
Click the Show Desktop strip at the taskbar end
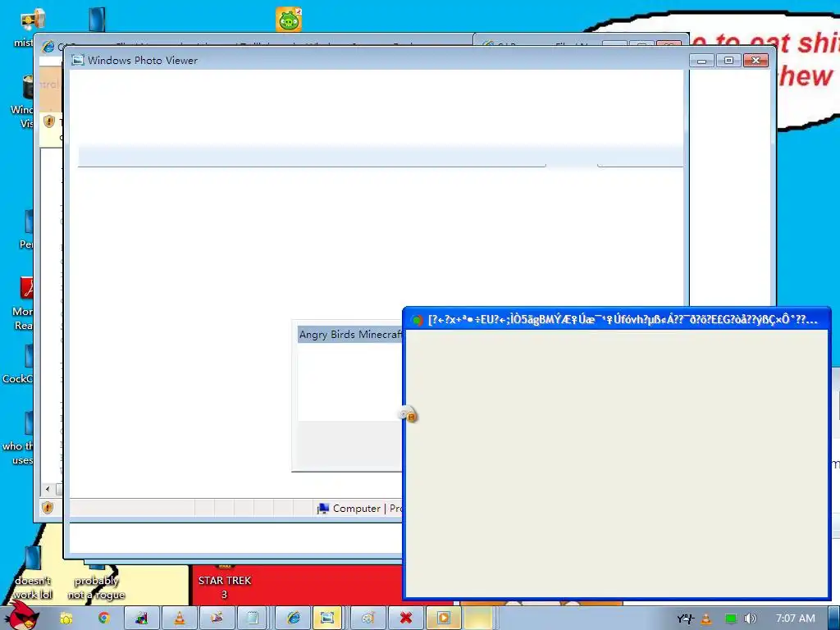[834, 619]
